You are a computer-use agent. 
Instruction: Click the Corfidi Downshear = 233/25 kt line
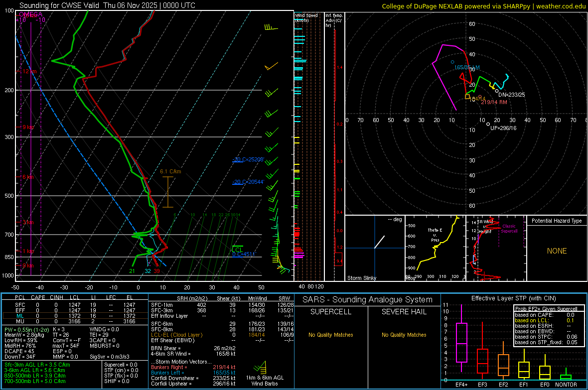pos(193,378)
